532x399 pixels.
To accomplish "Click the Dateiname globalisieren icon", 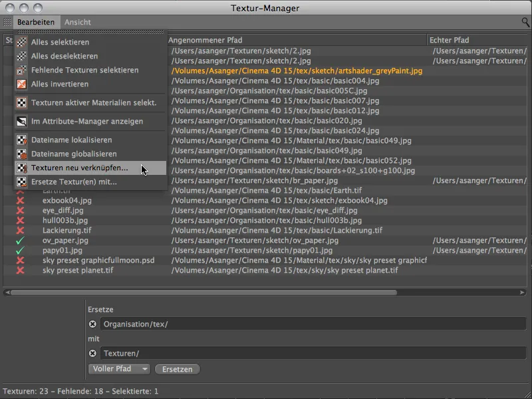I will (x=22, y=154).
